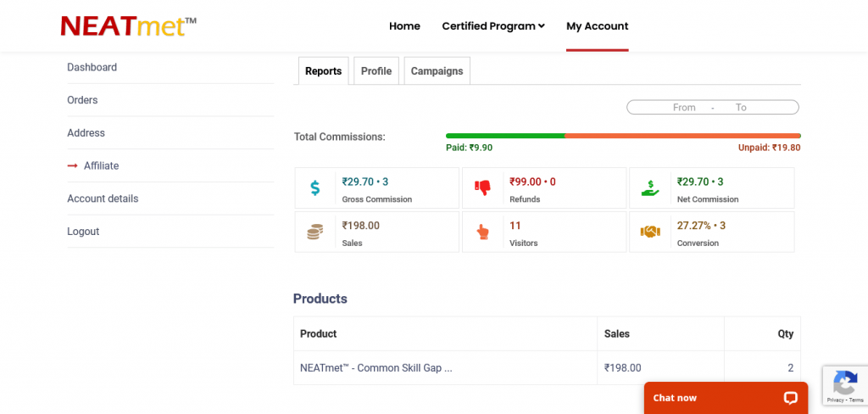The image size is (868, 414).
Task: Expand the Certified Program dropdown menu
Action: [493, 26]
